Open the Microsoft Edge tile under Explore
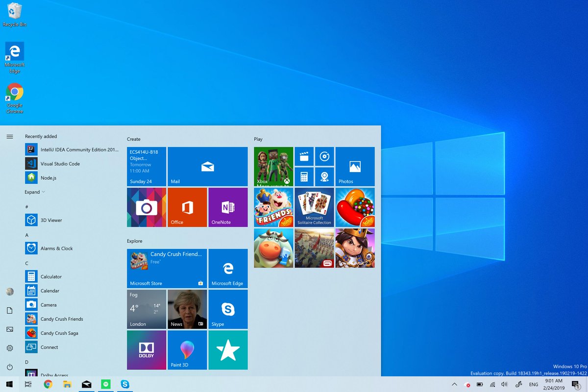588x392 pixels. pos(228,269)
